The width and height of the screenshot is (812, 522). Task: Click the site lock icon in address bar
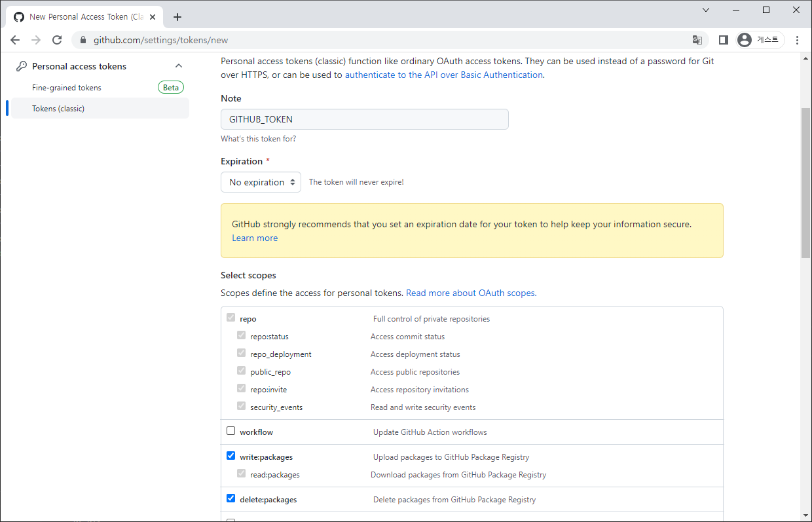(x=83, y=40)
